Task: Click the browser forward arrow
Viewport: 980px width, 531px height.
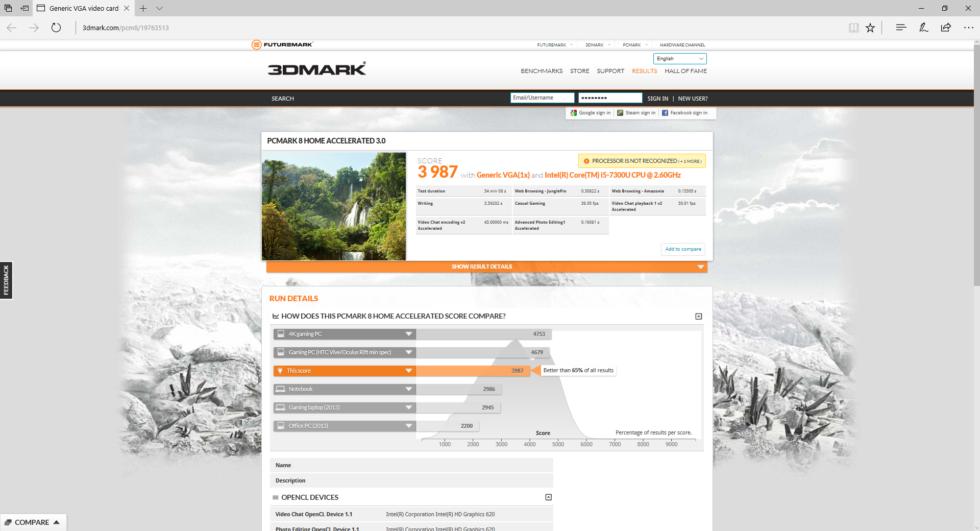Action: pos(34,28)
